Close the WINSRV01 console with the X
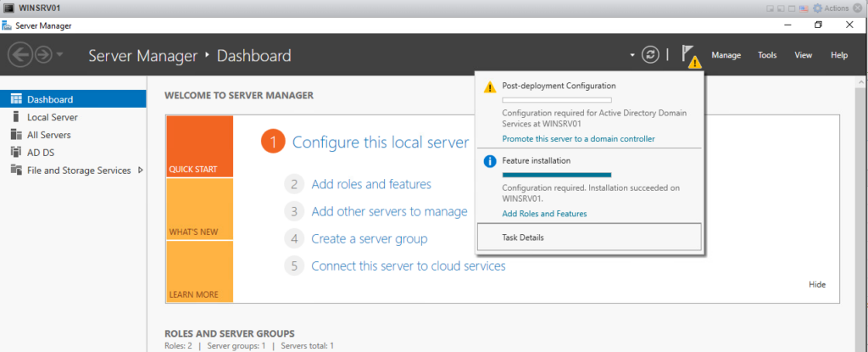 point(858,8)
